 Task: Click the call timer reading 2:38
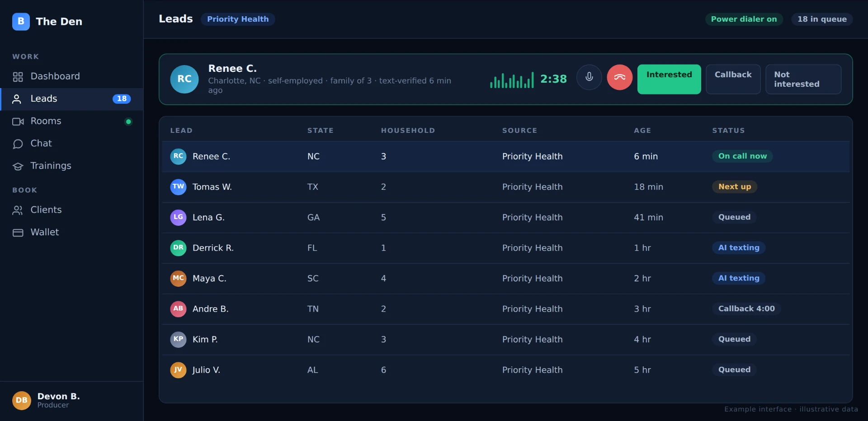click(553, 79)
